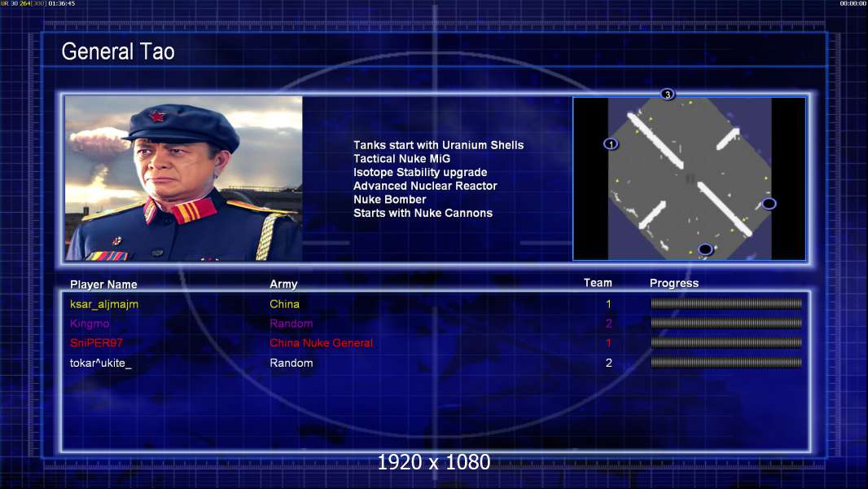Screen dimensions: 868x489
Task: Click SniPER97's China Nuke General army label
Action: (x=321, y=343)
